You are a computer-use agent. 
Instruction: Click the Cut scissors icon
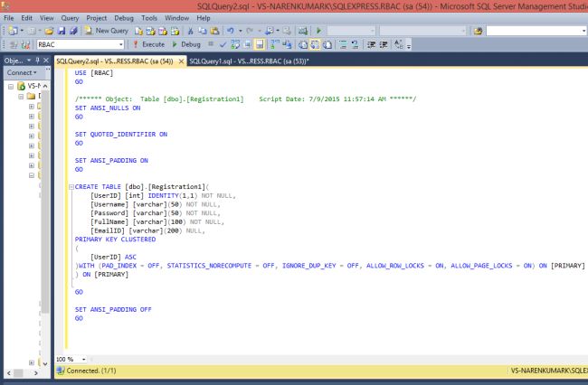tap(190, 30)
